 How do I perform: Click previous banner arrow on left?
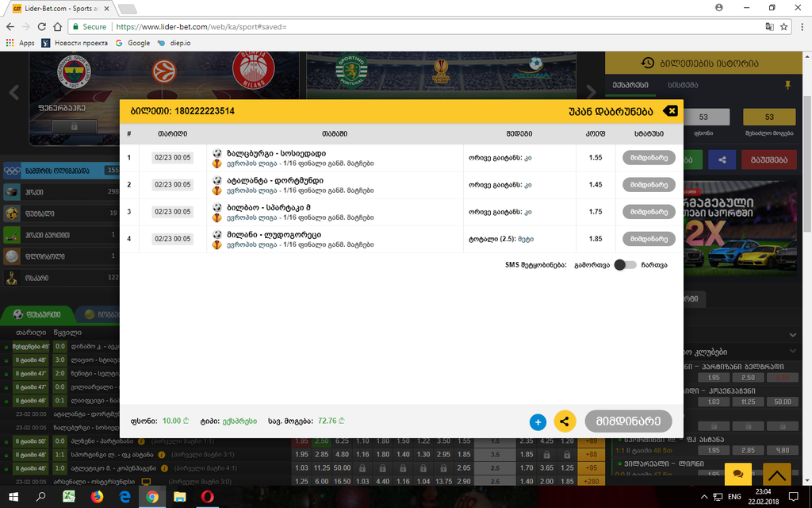click(14, 93)
